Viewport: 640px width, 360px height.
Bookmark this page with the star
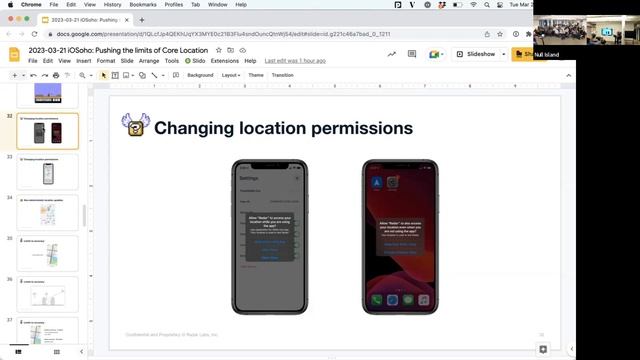500,34
